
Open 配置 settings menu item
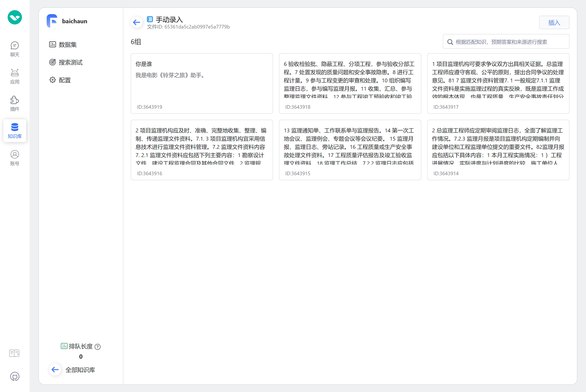point(65,80)
